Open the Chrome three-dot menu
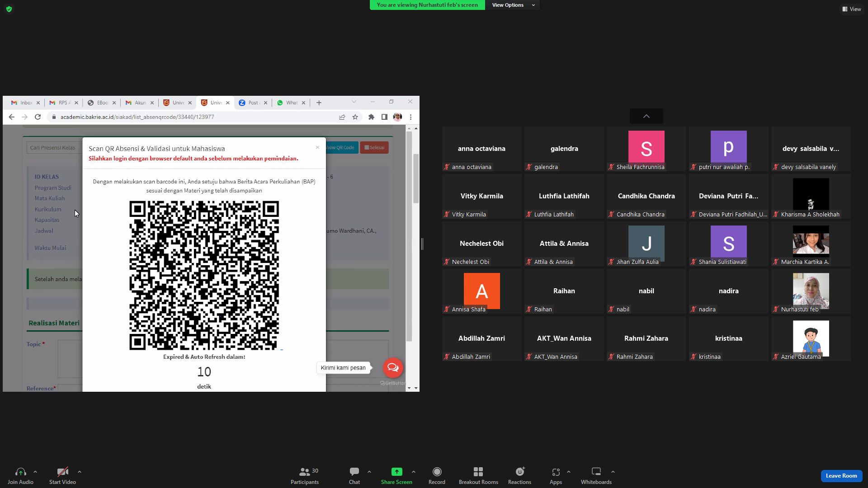Screen dimensions: 868x488 click(x=410, y=117)
